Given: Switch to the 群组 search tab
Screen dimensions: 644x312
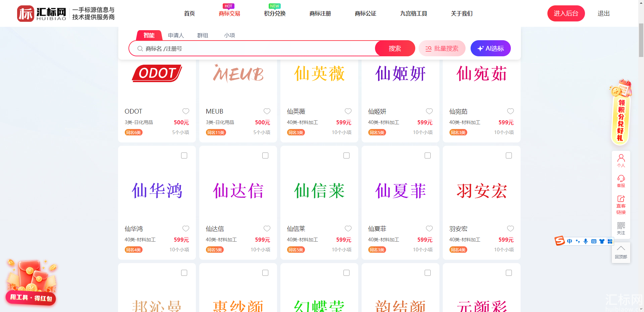Looking at the screenshot, I should tap(203, 35).
